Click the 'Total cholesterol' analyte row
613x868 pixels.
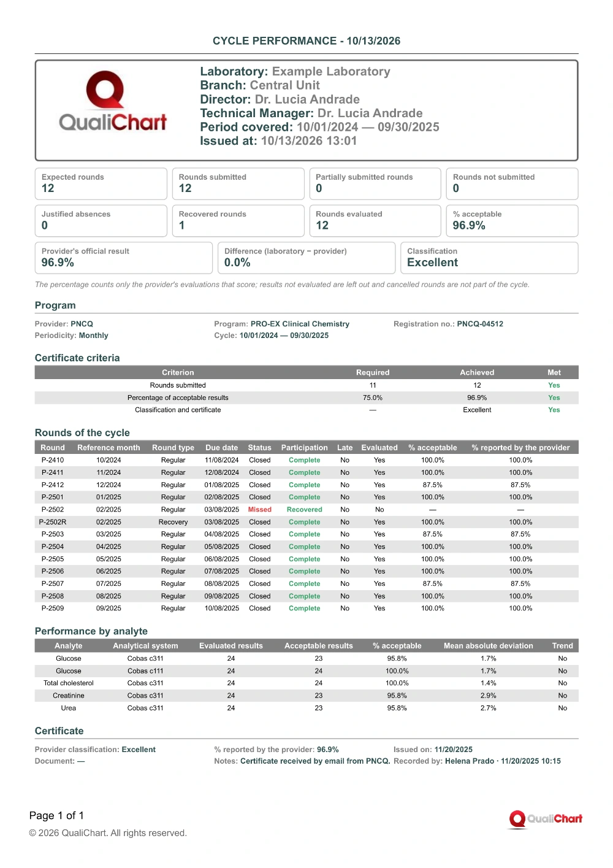(306, 683)
